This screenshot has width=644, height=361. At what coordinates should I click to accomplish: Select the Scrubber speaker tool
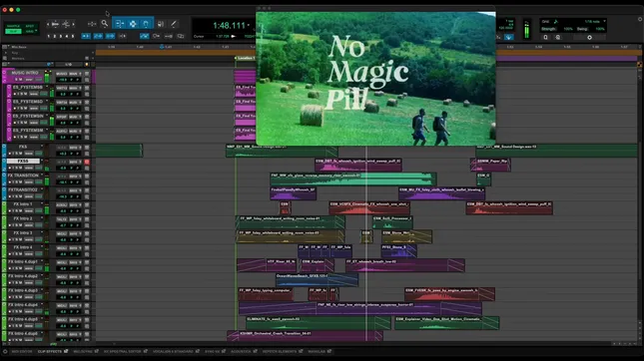(x=161, y=24)
